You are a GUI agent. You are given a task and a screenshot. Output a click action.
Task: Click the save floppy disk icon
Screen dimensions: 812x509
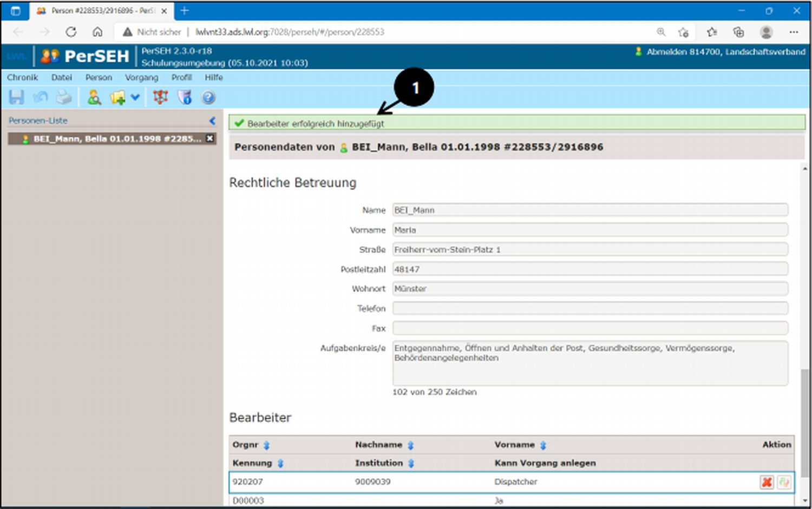(x=16, y=97)
